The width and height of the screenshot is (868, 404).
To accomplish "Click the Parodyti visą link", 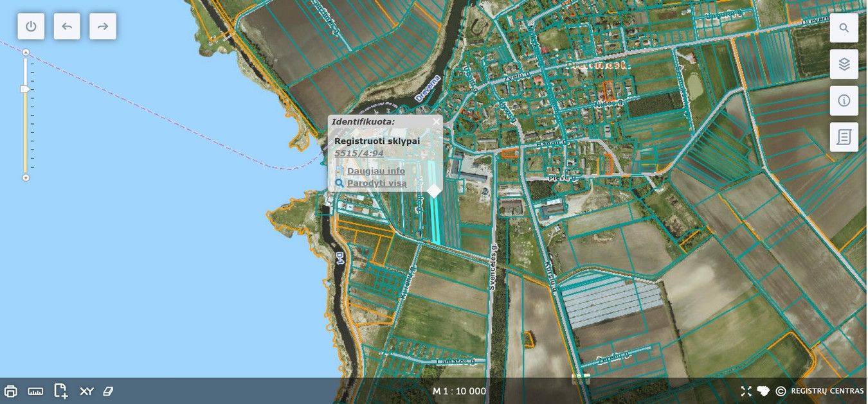I will click(376, 183).
